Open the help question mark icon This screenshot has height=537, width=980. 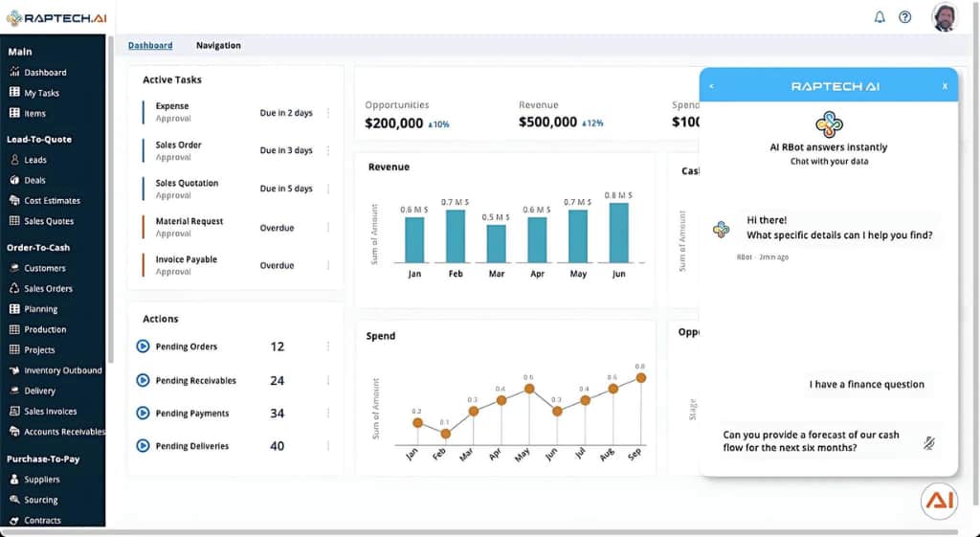[904, 17]
